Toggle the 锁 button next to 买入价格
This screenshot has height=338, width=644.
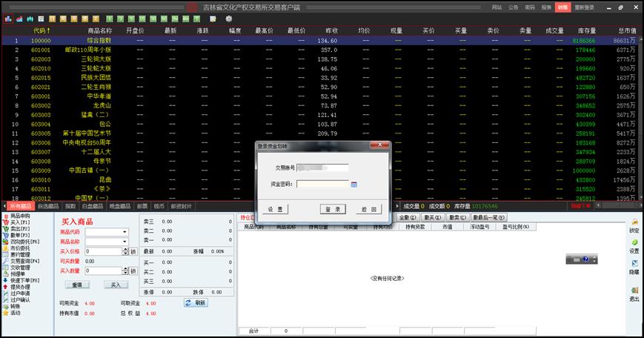(133, 251)
